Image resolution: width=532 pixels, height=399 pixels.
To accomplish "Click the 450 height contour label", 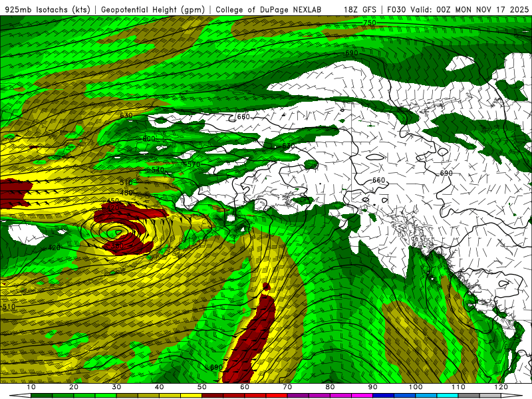I will [x=113, y=201].
